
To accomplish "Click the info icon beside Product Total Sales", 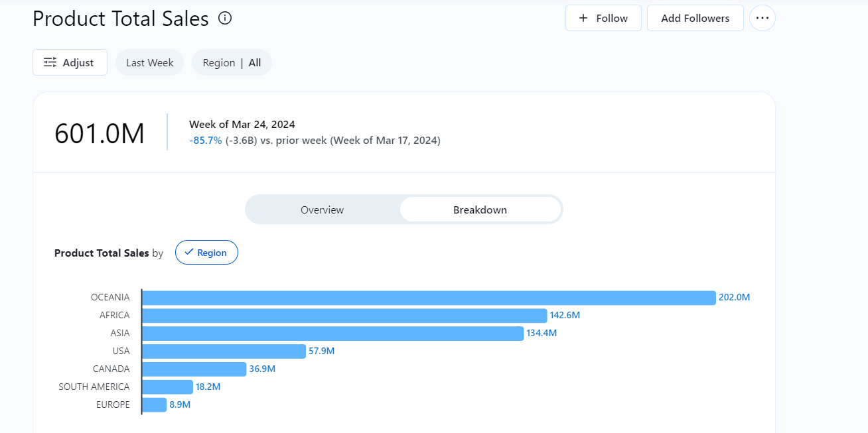I will pos(224,19).
